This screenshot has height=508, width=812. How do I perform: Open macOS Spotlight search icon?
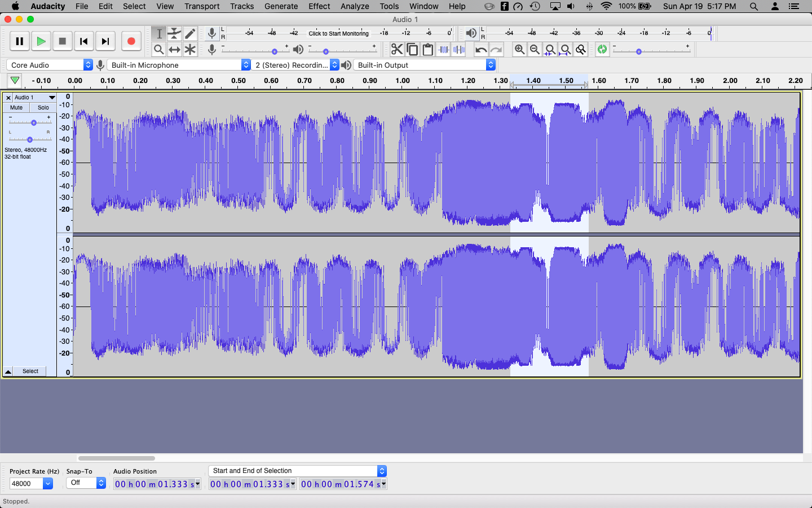tap(754, 6)
